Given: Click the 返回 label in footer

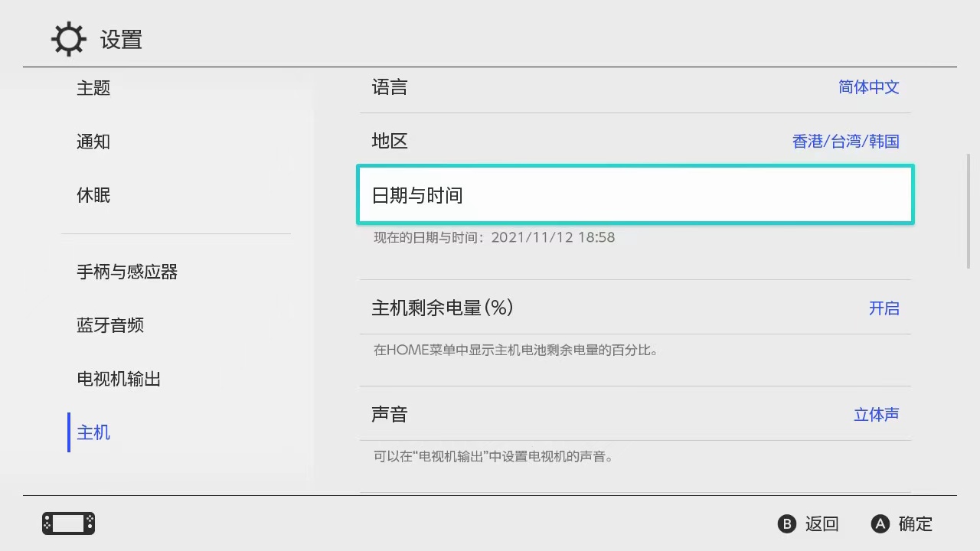Looking at the screenshot, I should coord(822,523).
